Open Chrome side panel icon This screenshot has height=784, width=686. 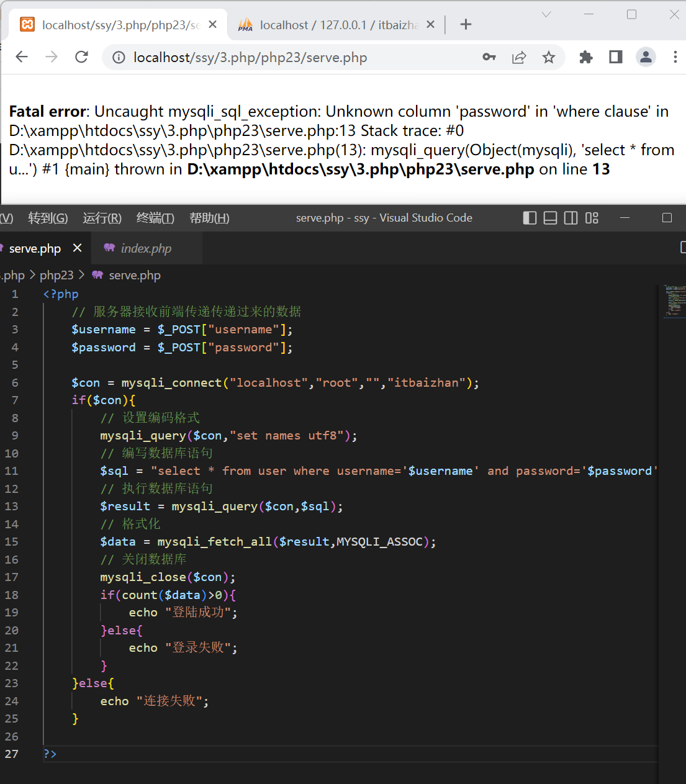pyautogui.click(x=615, y=57)
